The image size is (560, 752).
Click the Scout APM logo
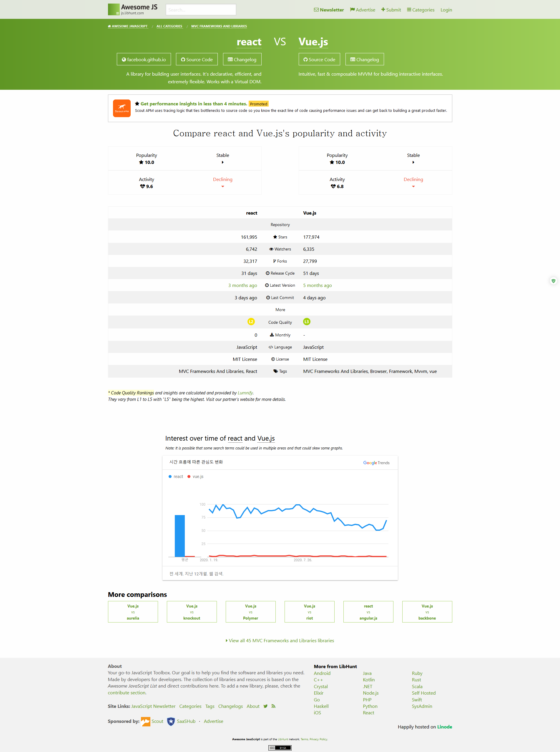[x=122, y=108]
